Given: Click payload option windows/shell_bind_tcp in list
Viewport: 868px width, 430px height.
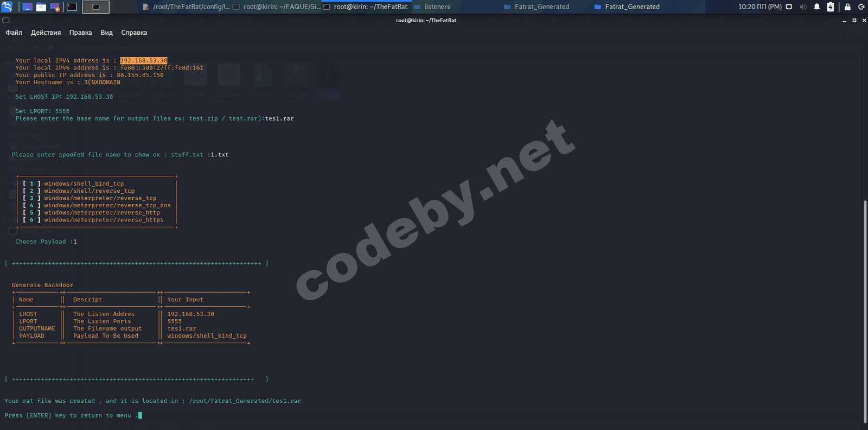Looking at the screenshot, I should [x=84, y=184].
